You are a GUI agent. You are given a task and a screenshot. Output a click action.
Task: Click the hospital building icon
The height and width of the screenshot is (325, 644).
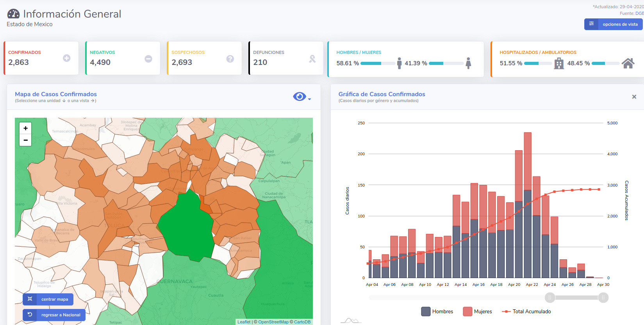click(x=559, y=63)
